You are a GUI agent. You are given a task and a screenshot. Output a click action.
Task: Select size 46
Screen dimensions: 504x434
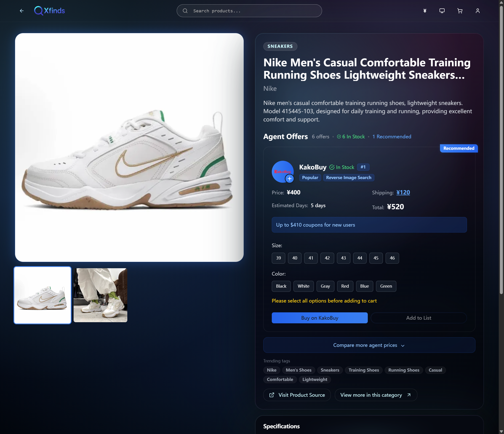(x=392, y=258)
